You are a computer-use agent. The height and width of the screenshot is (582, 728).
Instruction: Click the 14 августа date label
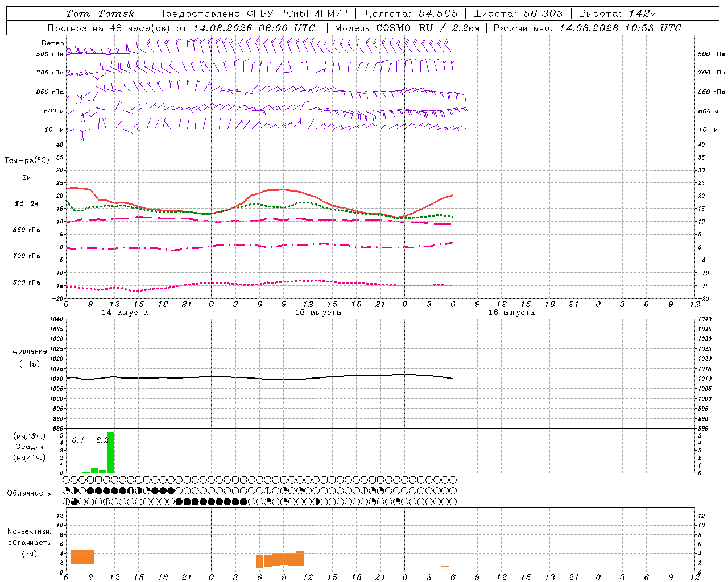pyautogui.click(x=125, y=313)
